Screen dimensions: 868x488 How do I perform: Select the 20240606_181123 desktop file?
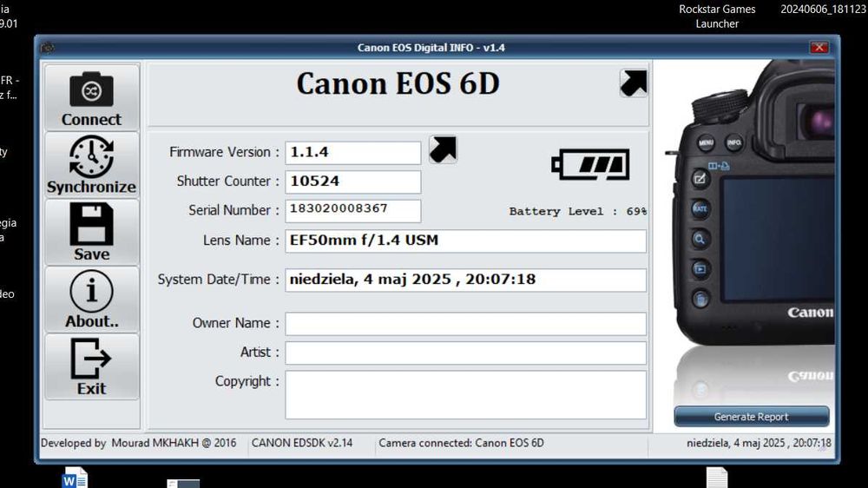(823, 9)
